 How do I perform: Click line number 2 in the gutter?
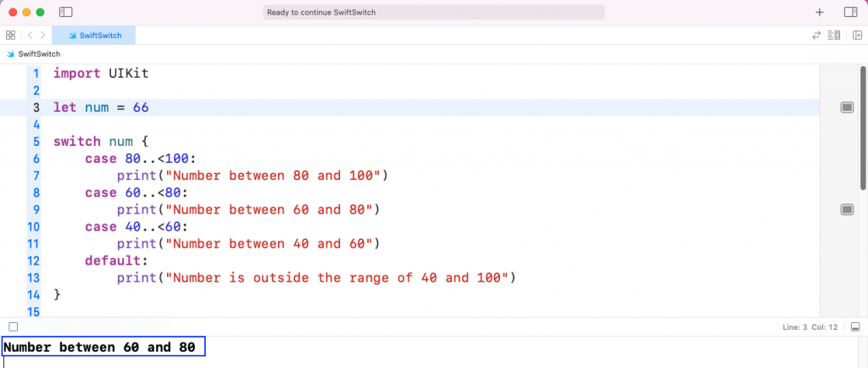36,90
